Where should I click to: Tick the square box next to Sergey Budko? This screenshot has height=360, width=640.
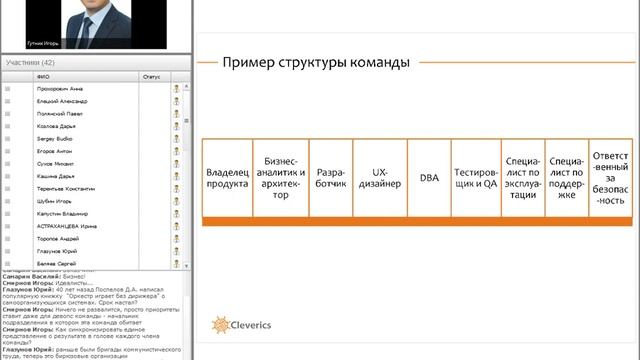point(7,139)
